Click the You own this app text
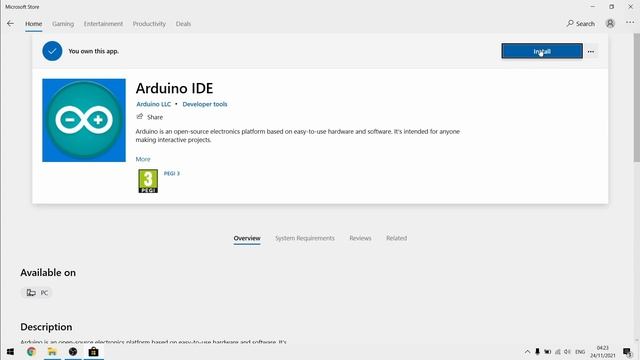 click(x=93, y=51)
